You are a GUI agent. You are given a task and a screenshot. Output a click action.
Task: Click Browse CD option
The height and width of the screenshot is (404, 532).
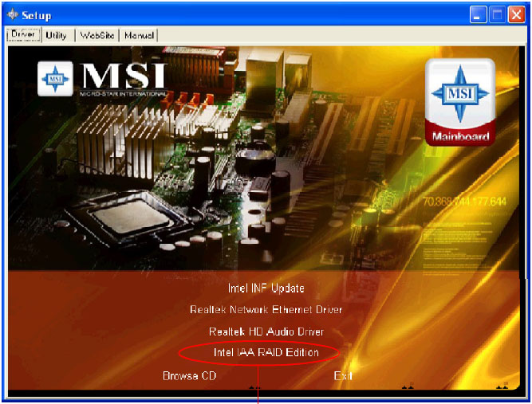[x=189, y=376]
